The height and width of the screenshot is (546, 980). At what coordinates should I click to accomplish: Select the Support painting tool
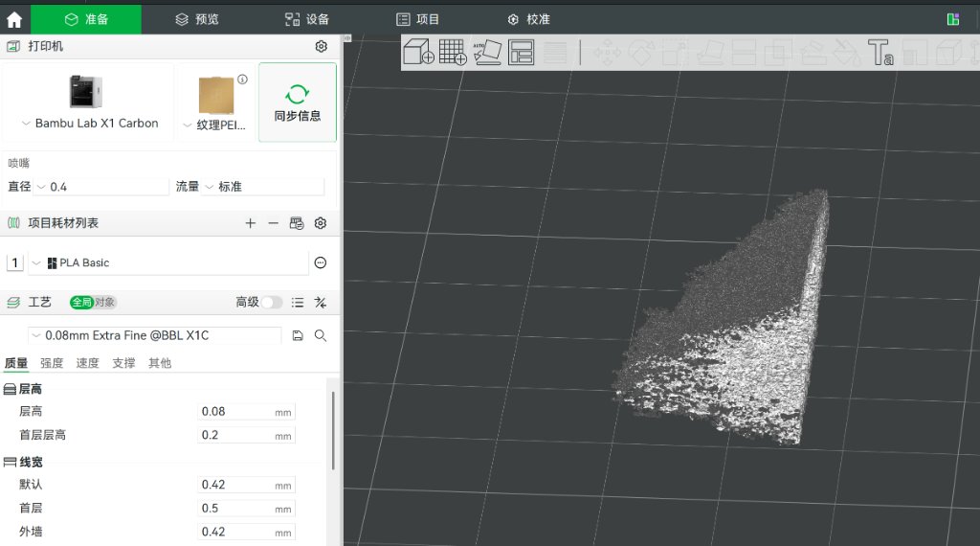(813, 53)
